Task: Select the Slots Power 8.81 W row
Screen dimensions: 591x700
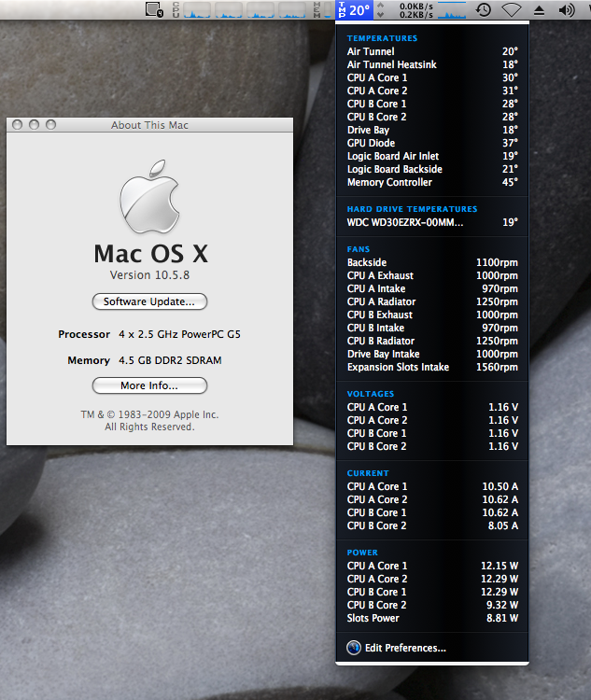Action: pos(432,618)
